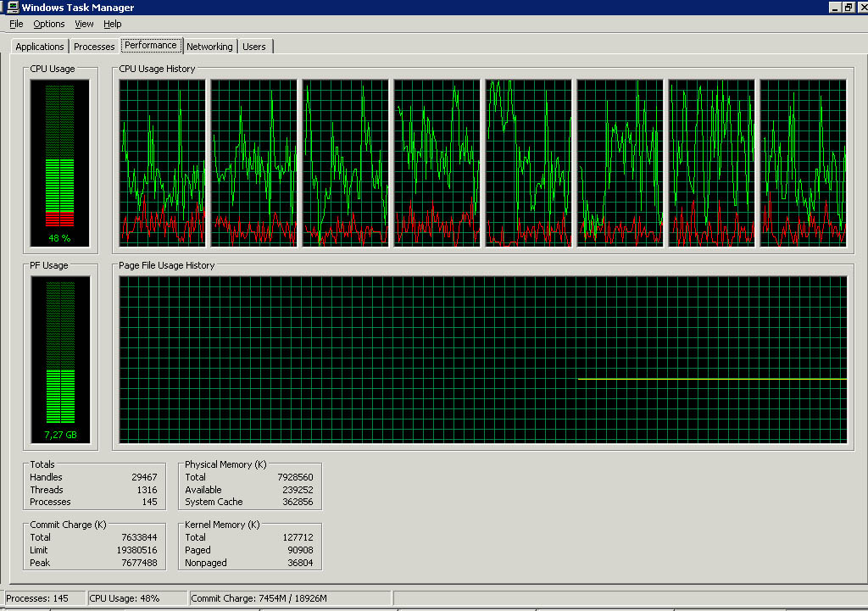868x611 pixels.
Task: Show the Networking tab
Action: tap(209, 47)
